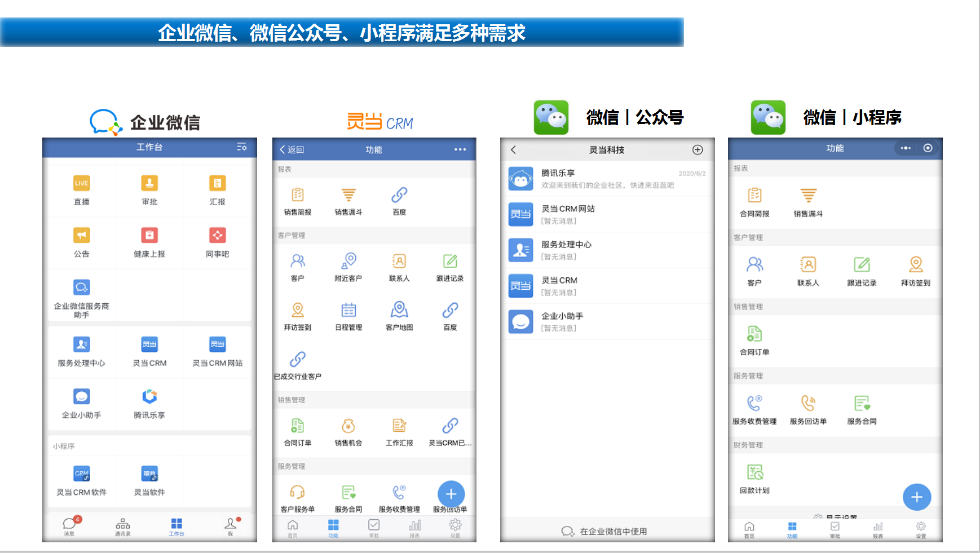This screenshot has width=980, height=553.
Task: Switch to 审批 tab in 灵当CRM bottom bar
Action: pos(374,528)
